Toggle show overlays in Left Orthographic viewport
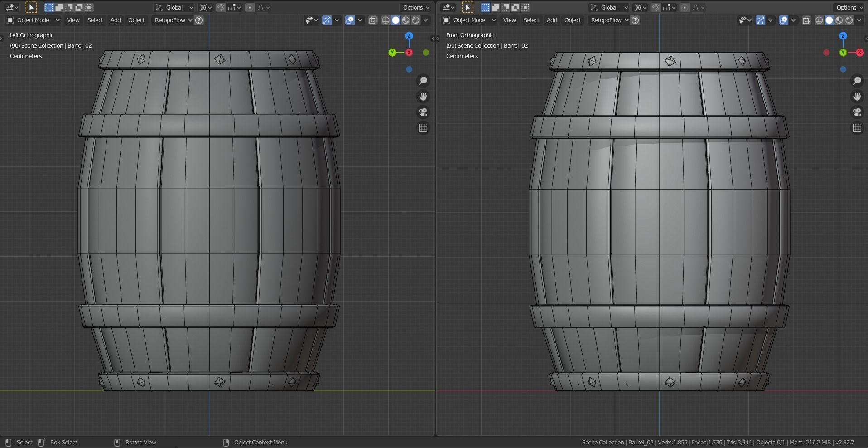The width and height of the screenshot is (868, 448). coord(350,20)
